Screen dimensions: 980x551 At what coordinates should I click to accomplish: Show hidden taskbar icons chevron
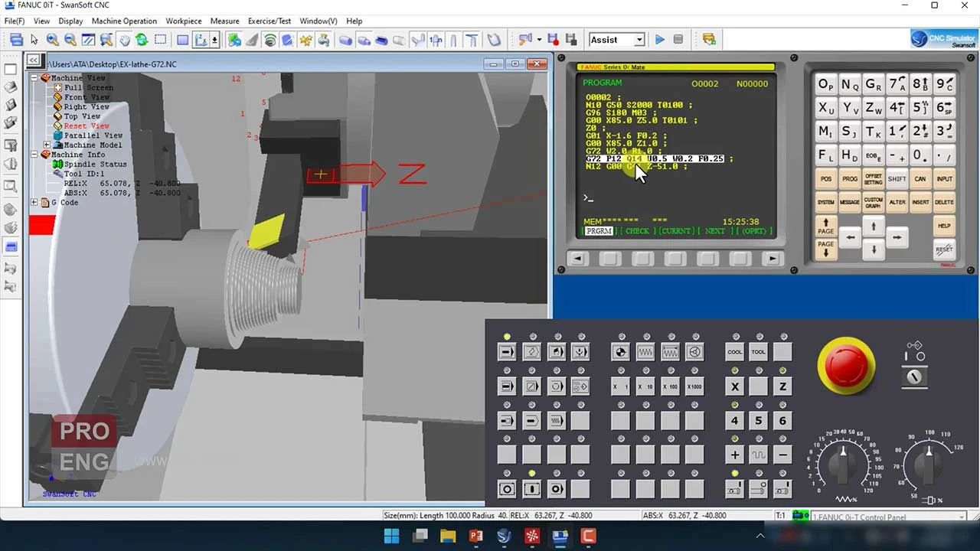coord(759,536)
